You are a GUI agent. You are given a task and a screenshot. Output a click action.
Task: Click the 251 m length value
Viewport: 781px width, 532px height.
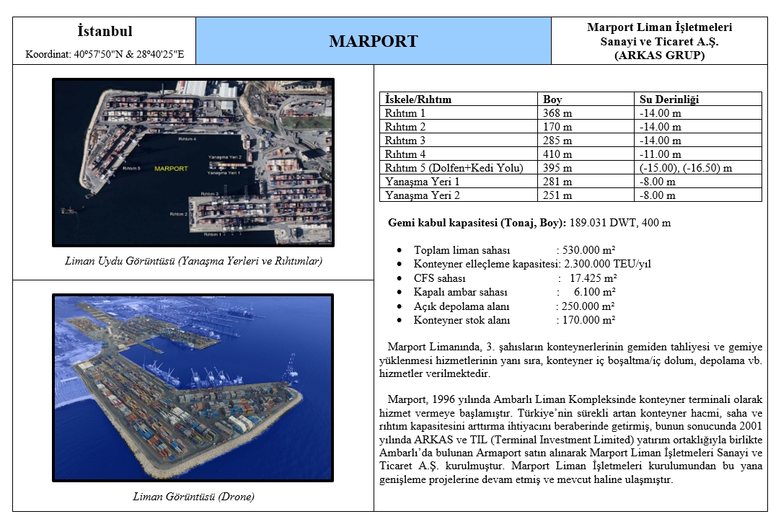pos(557,195)
